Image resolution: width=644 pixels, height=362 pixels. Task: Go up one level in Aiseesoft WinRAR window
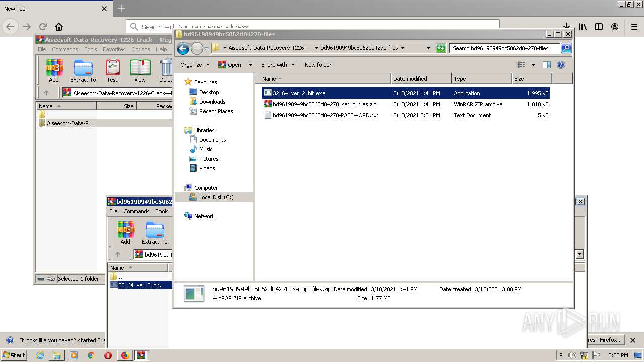[x=46, y=93]
